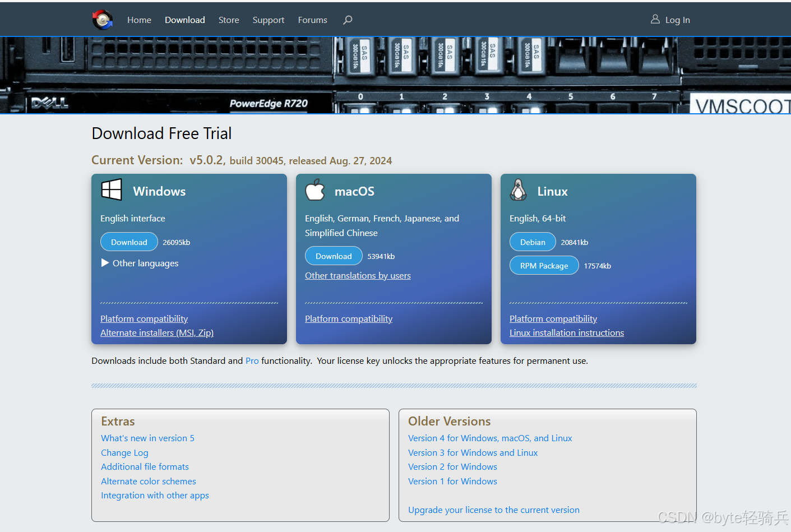
Task: Download the RPM Package
Action: 544,266
